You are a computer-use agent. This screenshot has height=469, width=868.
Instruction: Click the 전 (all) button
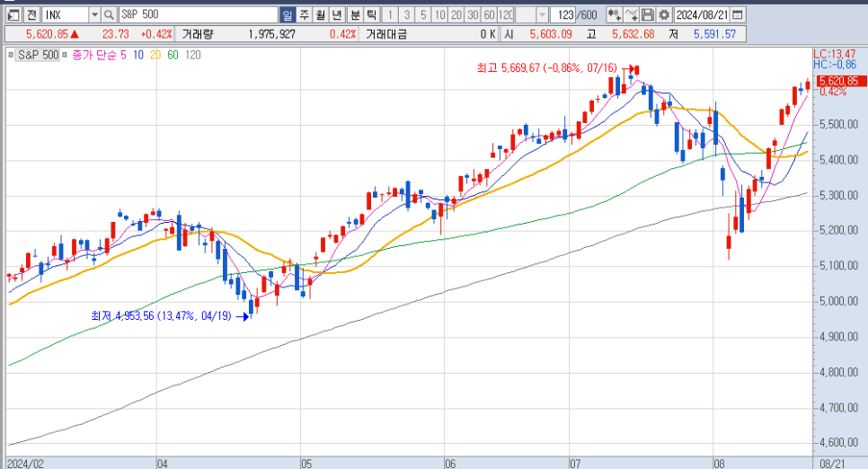click(x=31, y=15)
